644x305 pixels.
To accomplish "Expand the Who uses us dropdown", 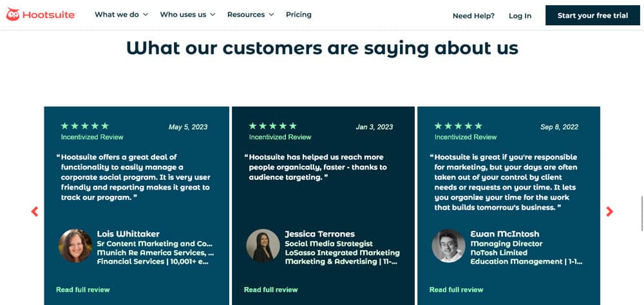I will coord(187,15).
